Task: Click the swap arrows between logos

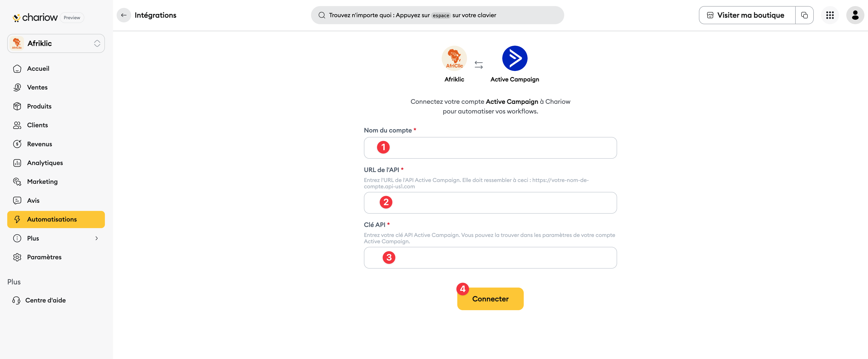Action: coord(479,65)
